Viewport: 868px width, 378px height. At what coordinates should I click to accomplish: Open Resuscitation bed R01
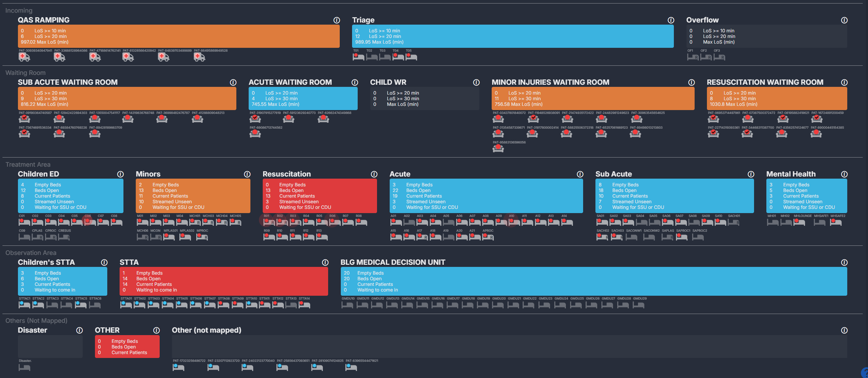[x=269, y=222]
